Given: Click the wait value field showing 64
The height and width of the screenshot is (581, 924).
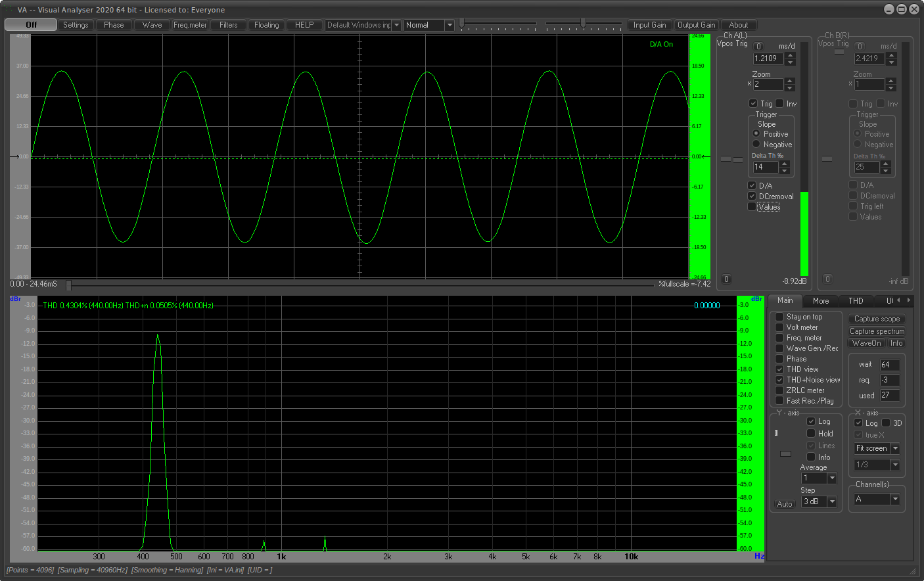Looking at the screenshot, I should coord(890,365).
